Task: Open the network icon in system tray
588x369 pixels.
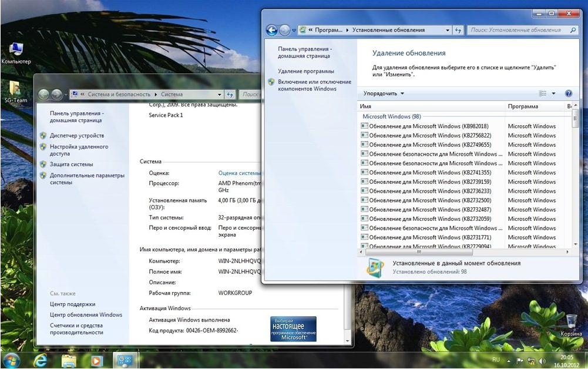Action: pos(531,361)
